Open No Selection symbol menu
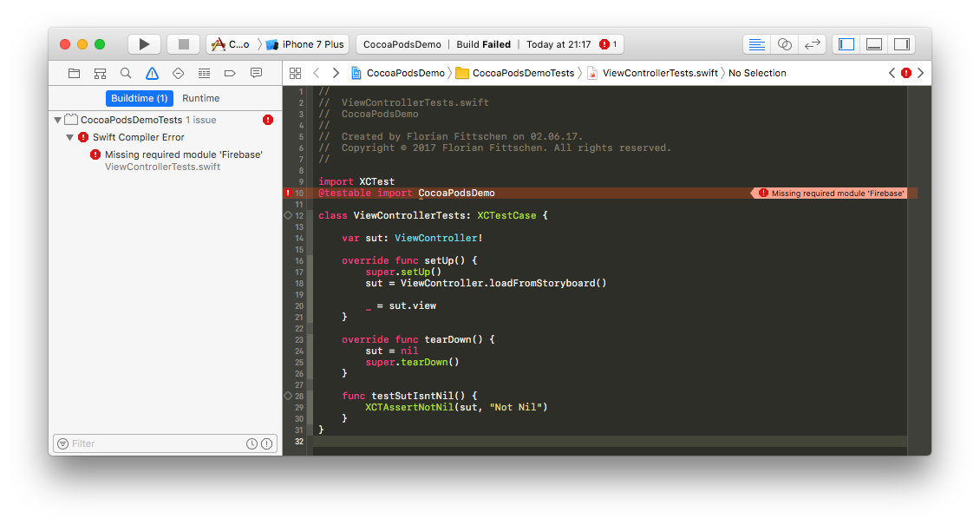Screen dimensions: 980x525 click(x=757, y=73)
